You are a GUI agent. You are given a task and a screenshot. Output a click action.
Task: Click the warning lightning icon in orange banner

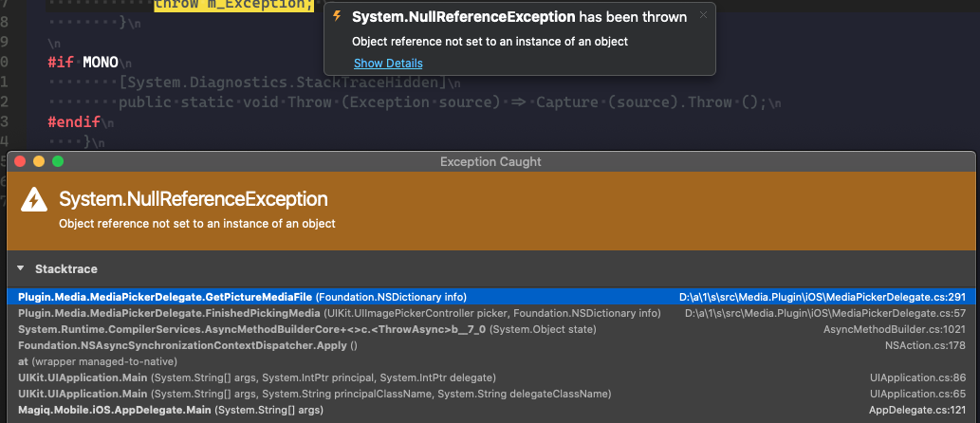[34, 200]
